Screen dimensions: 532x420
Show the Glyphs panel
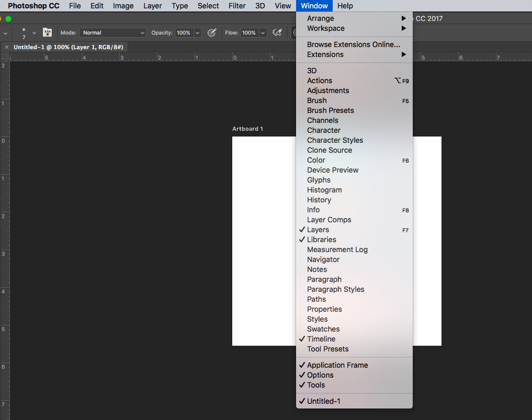354,180
